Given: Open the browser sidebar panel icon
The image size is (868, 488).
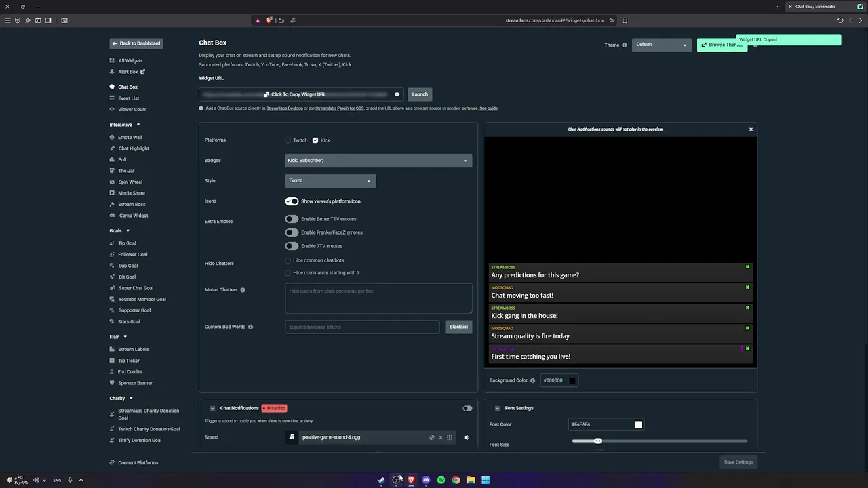Looking at the screenshot, I should coord(48,20).
